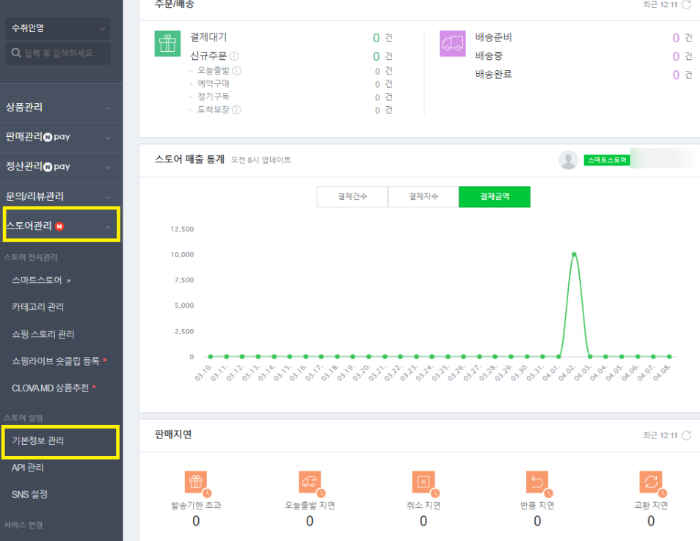700x541 pixels.
Task: Click the user profile avatar icon
Action: tap(568, 160)
